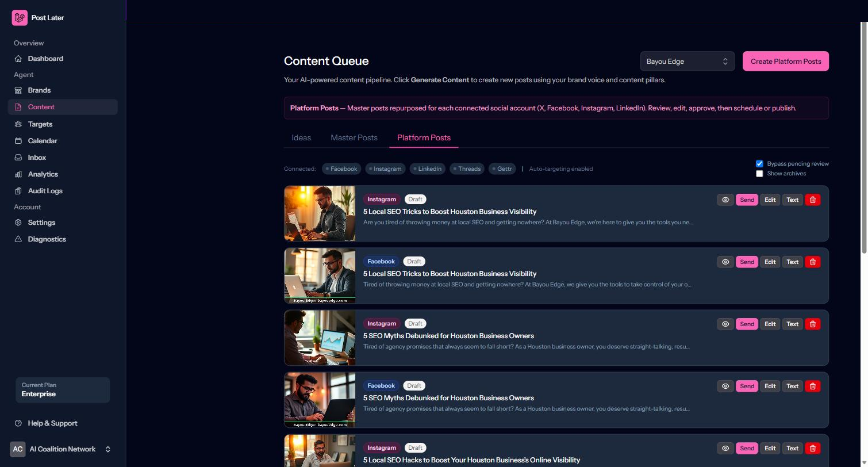Viewport: 868px width, 467px height.
Task: Switch to the Ideas tab
Action: [301, 137]
